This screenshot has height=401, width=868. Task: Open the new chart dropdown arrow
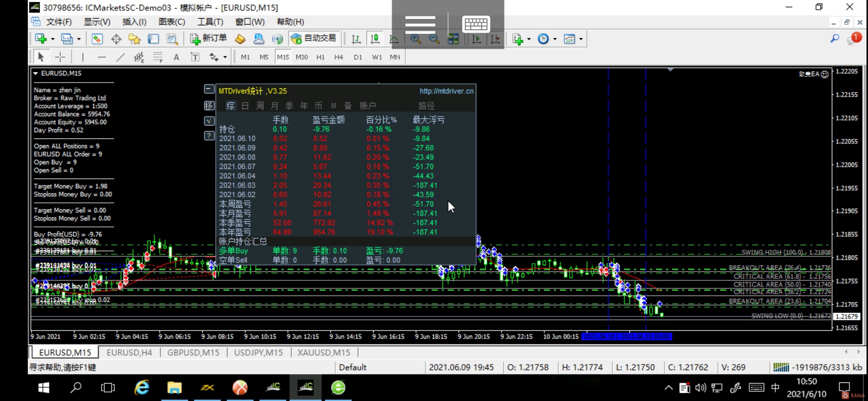53,39
